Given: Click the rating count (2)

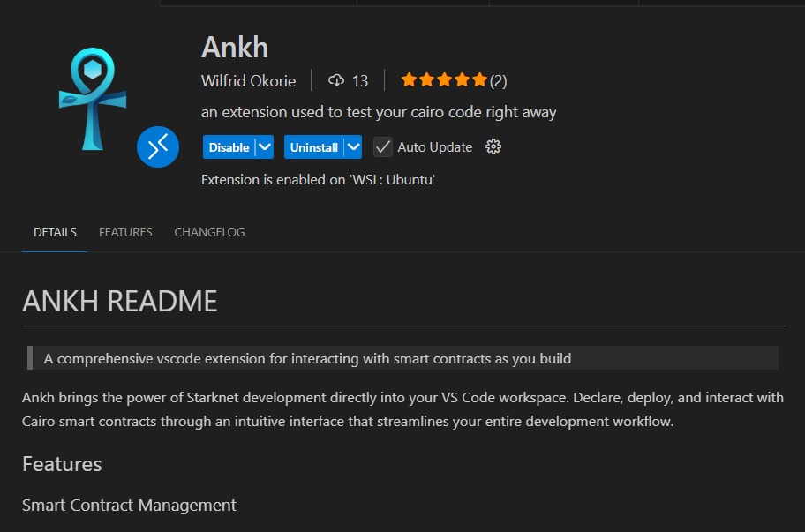Looking at the screenshot, I should point(498,81).
